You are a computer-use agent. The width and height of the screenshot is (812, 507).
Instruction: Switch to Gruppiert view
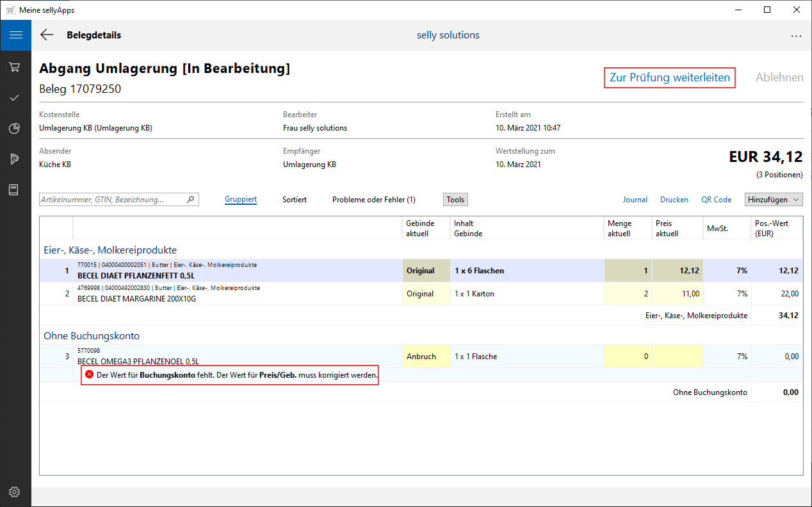tap(241, 200)
